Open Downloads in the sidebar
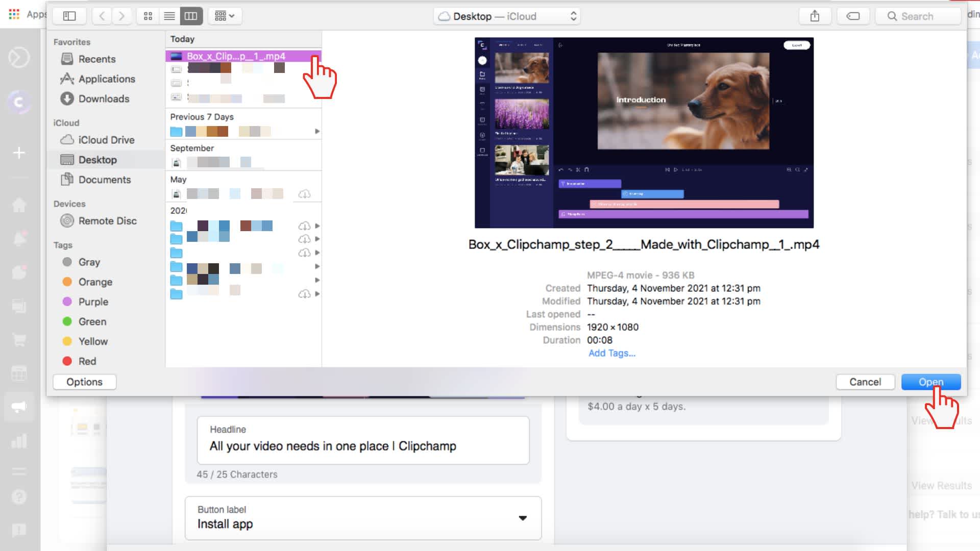980x551 pixels. click(x=95, y=99)
